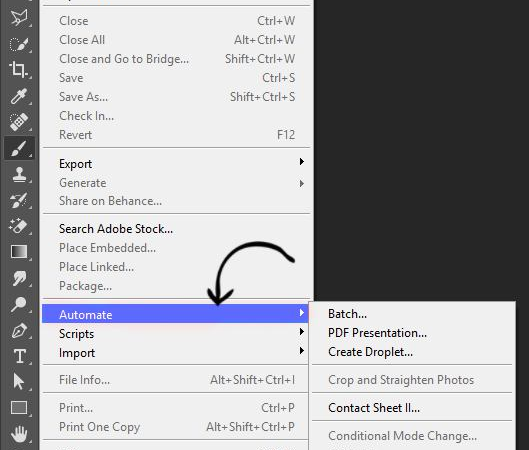Select the Brush tool
This screenshot has height=450, width=529.
pyautogui.click(x=19, y=148)
